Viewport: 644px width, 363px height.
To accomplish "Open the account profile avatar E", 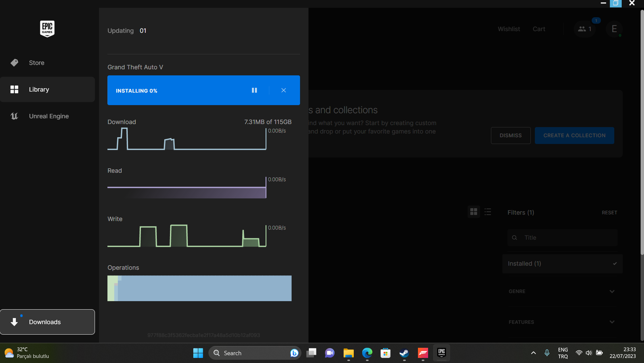I will (x=614, y=29).
